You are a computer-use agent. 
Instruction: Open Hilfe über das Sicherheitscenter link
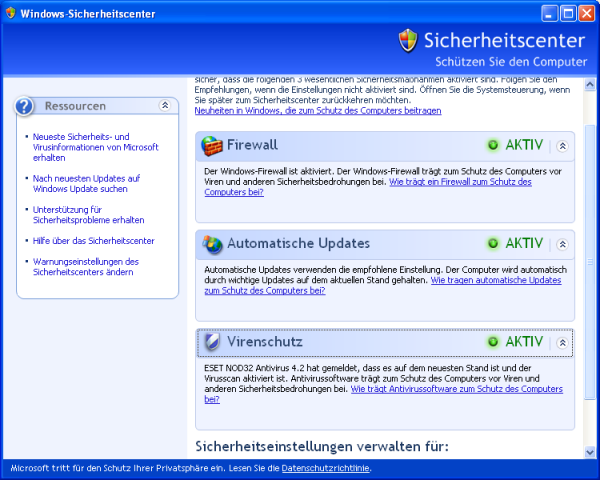point(93,241)
